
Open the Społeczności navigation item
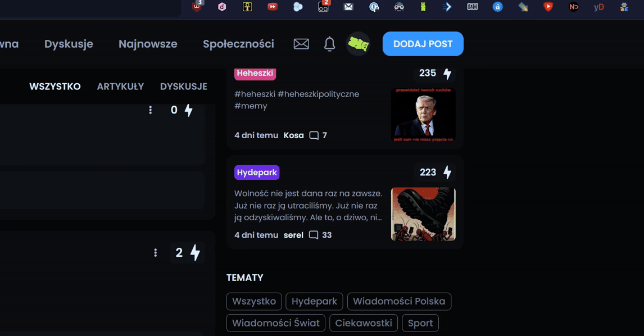pyautogui.click(x=238, y=44)
